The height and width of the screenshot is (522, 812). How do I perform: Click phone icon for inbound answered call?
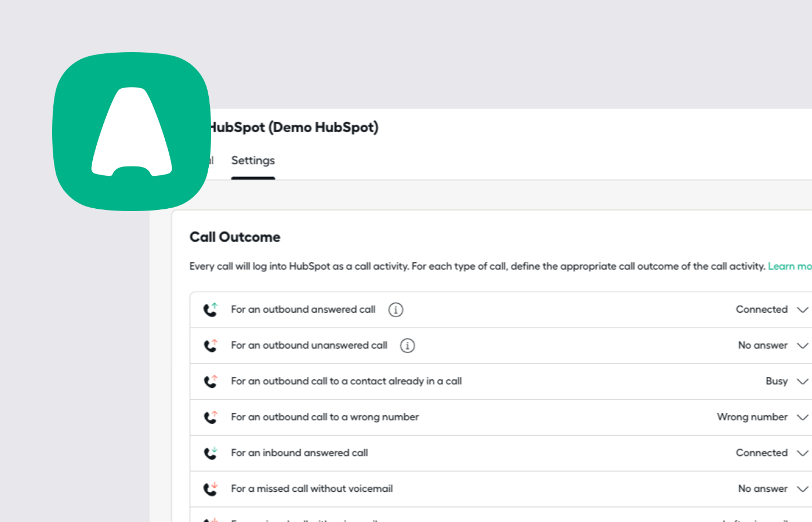pos(211,453)
